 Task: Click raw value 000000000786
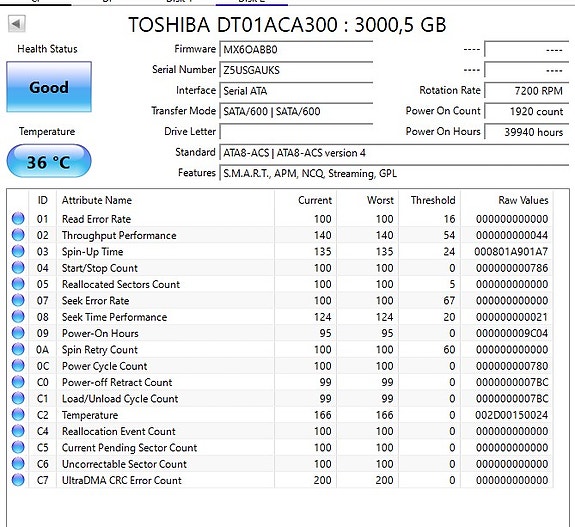click(x=512, y=268)
